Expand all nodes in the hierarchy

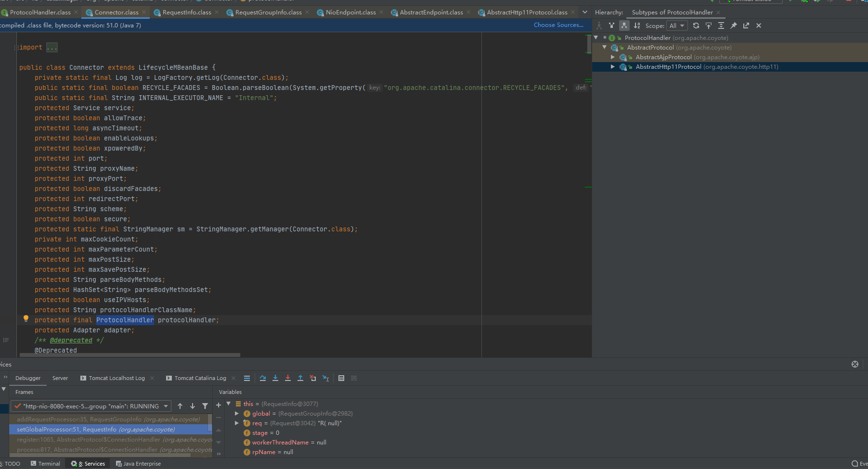click(x=721, y=25)
